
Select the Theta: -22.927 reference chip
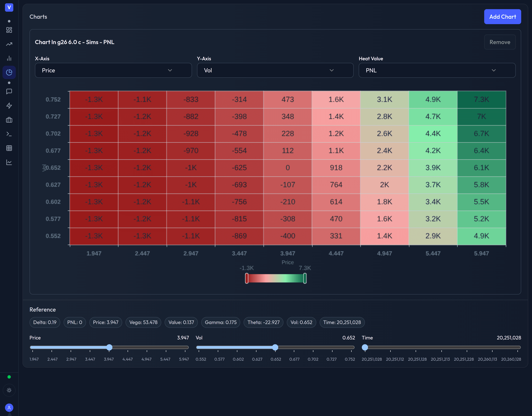pos(263,322)
